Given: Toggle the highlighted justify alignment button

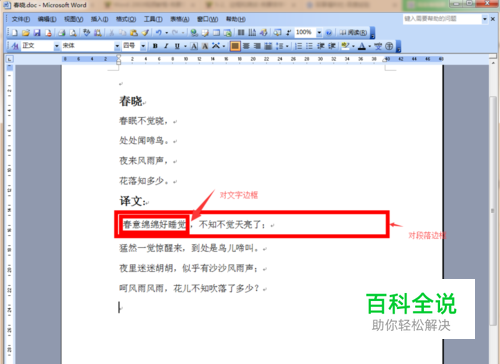Looking at the screenshot, I should [235, 46].
